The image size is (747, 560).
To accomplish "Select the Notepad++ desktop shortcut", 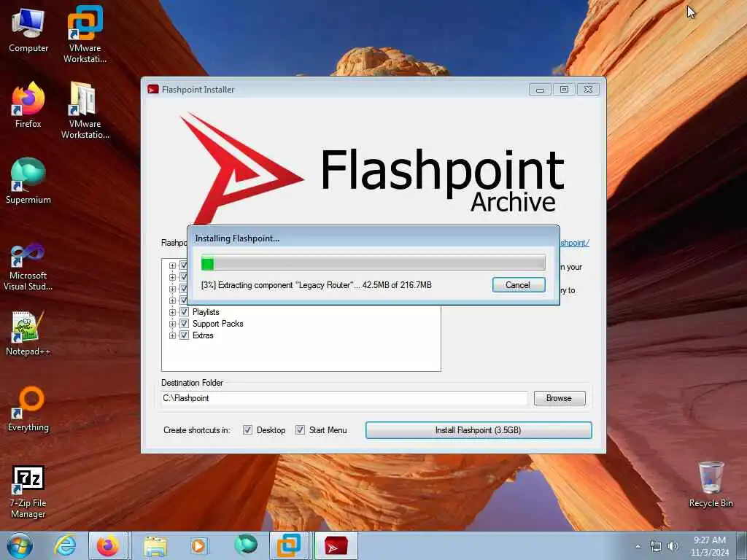I will [x=28, y=332].
